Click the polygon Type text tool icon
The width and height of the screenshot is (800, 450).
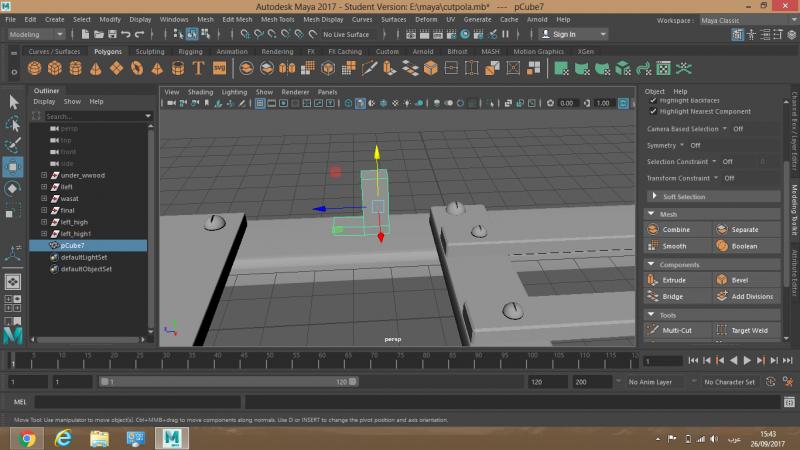click(x=198, y=68)
